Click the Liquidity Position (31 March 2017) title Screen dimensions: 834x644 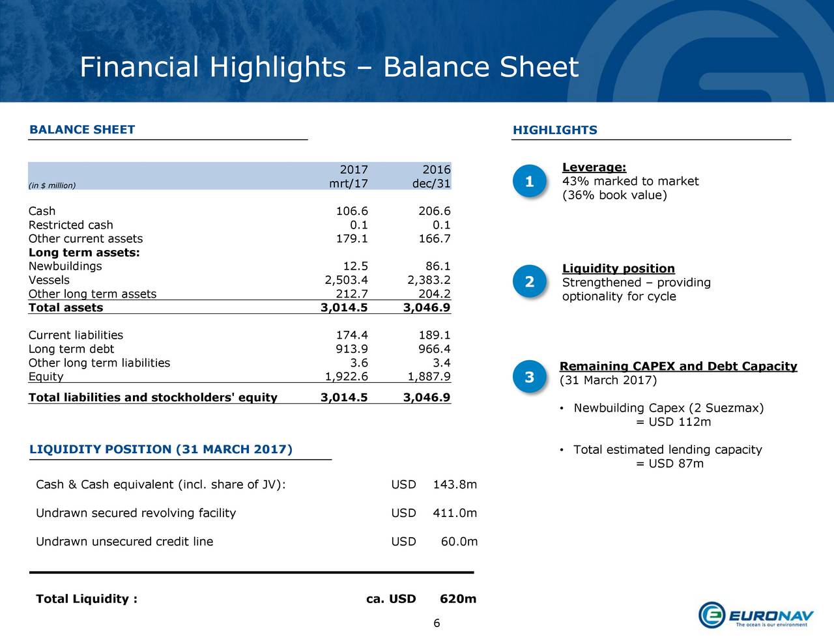[x=161, y=449]
